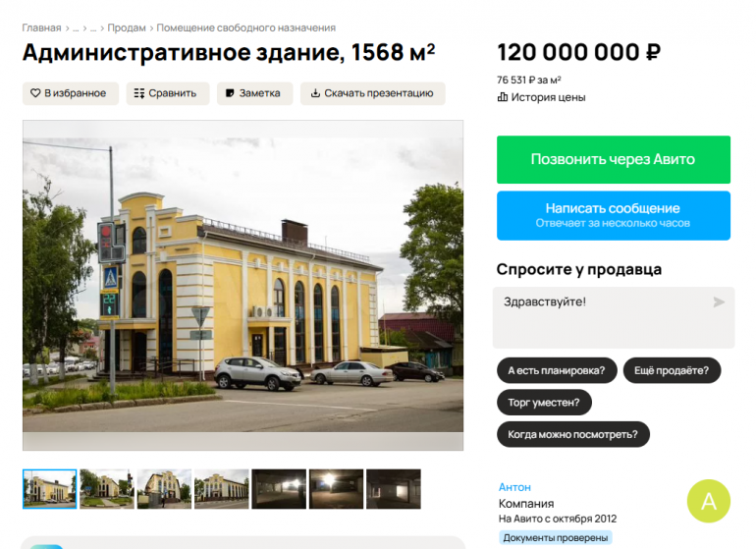Click the download icon in Скачать презентацию
Viewport: 756px width, 549px height.
315,93
